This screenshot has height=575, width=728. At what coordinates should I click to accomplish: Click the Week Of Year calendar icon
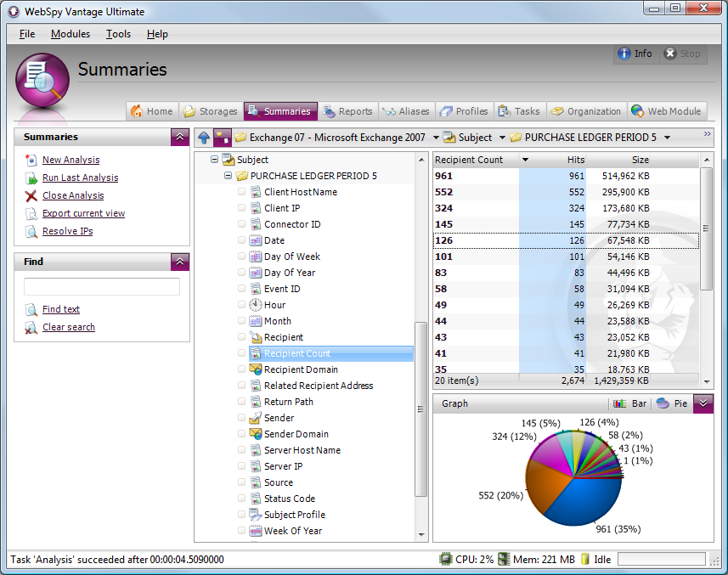click(x=256, y=531)
